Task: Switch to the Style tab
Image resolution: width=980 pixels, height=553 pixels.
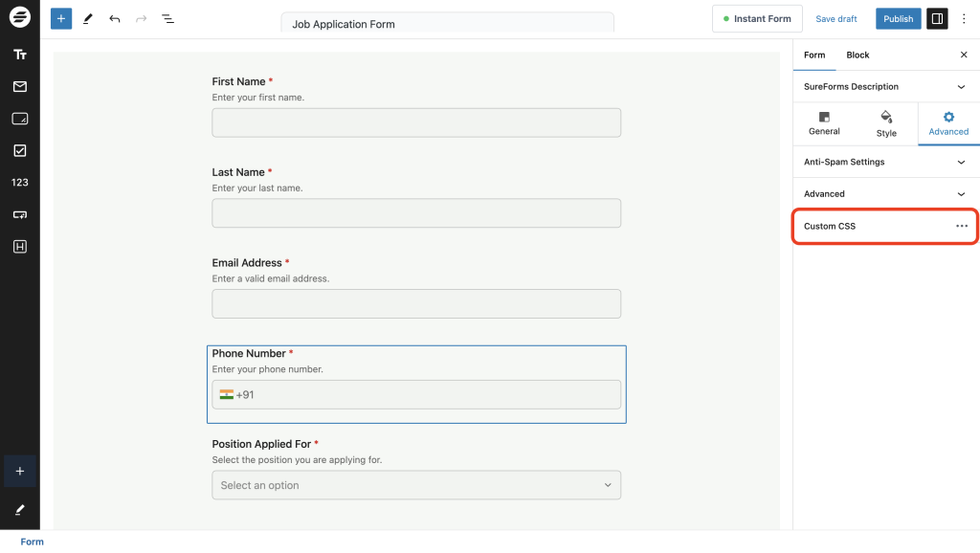Action: (885, 123)
